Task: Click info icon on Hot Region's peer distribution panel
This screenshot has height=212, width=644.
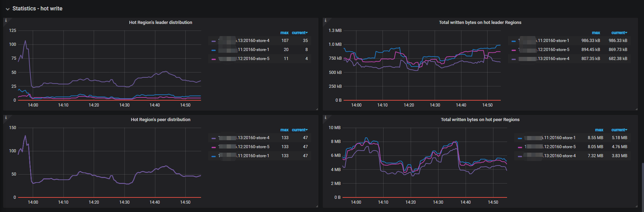Action: coord(6,118)
